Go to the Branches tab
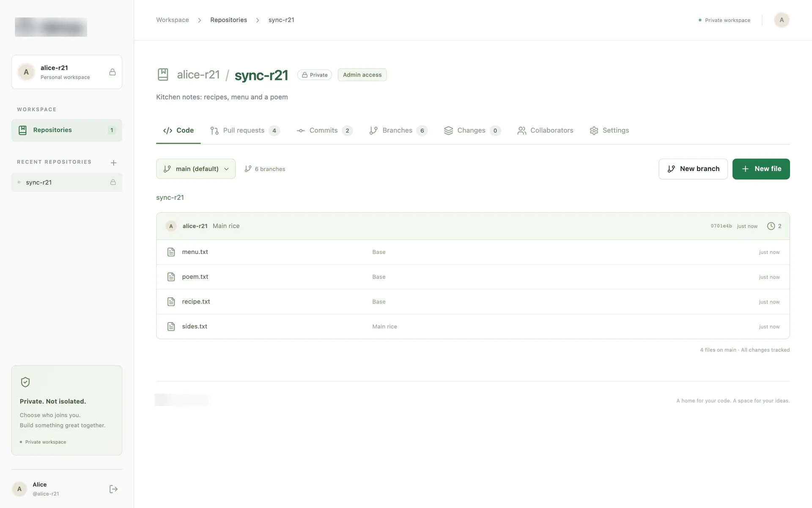The image size is (812, 508). 398,130
